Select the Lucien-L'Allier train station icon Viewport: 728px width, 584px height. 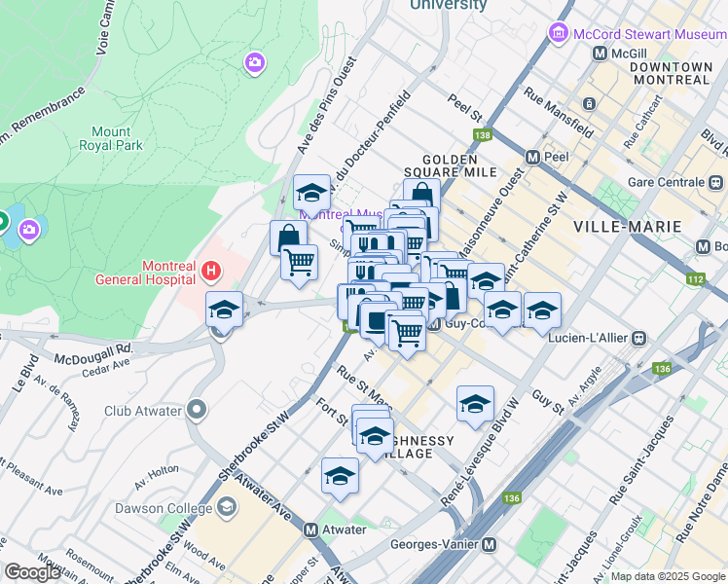tap(639, 338)
